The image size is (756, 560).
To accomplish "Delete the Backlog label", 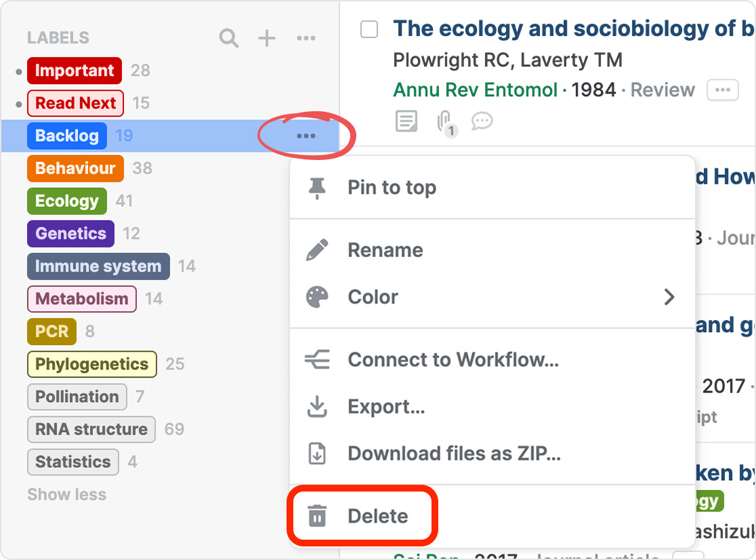I will pyautogui.click(x=377, y=516).
